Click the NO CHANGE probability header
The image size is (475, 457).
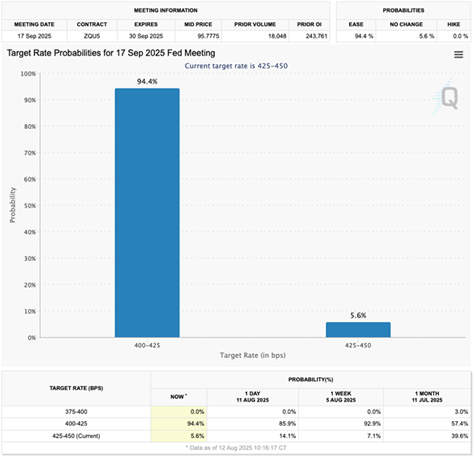pos(406,24)
